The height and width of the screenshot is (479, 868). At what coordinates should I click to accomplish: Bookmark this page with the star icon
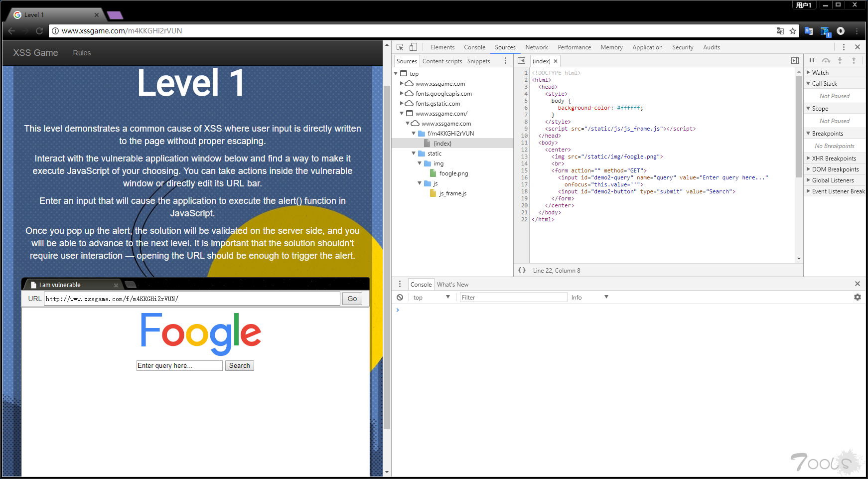[793, 31]
